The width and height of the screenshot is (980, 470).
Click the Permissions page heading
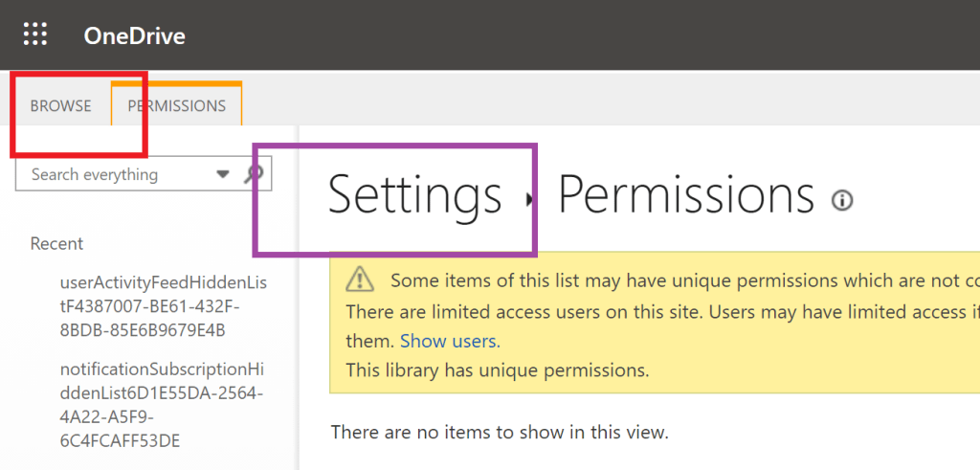point(685,195)
